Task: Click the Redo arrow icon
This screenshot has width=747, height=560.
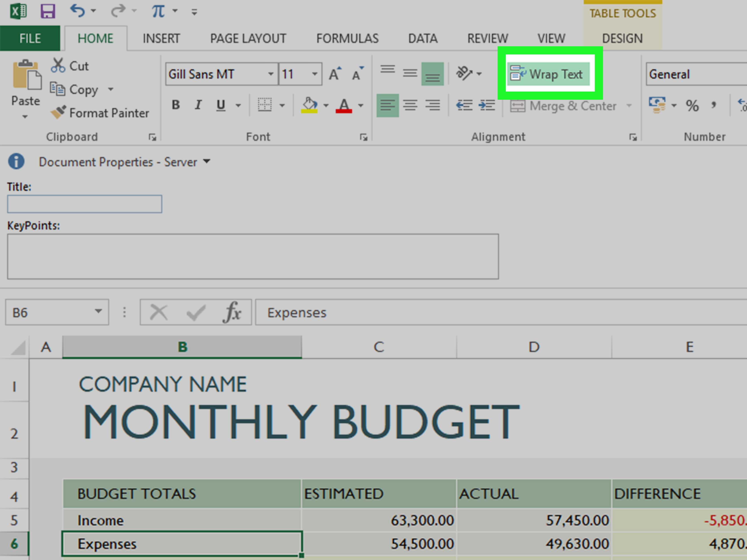Action: 118,11
